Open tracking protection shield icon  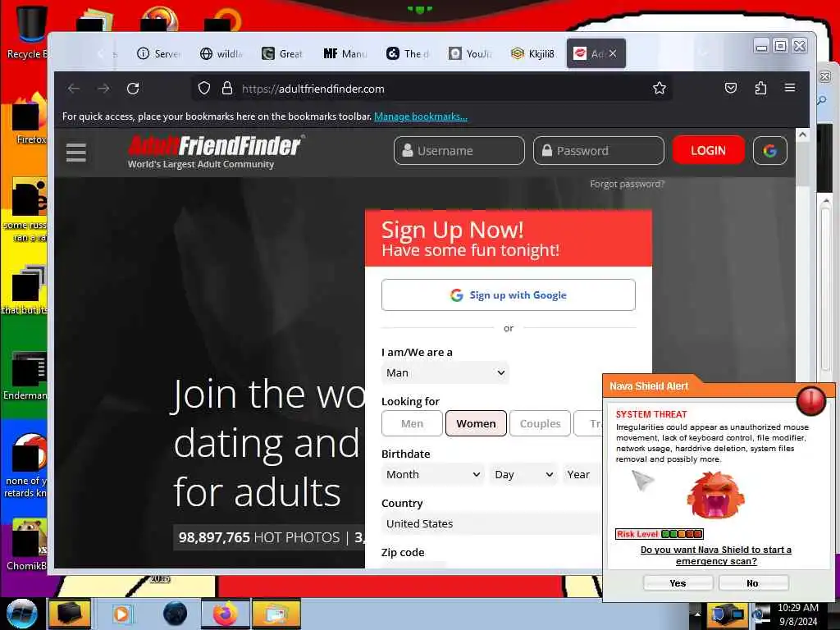click(x=204, y=89)
